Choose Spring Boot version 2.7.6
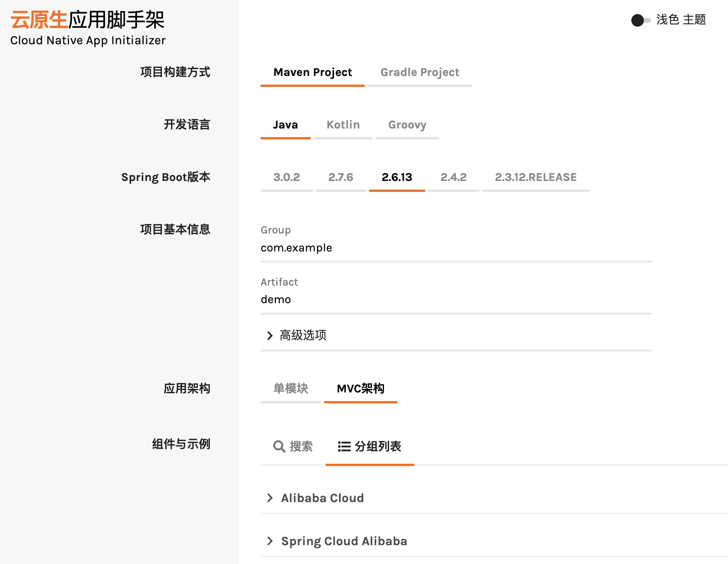The height and width of the screenshot is (564, 728). click(341, 177)
